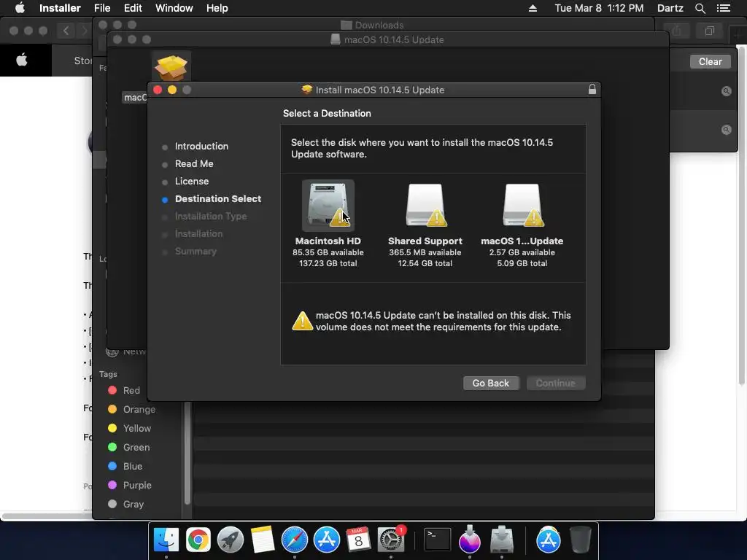Open Safari from the Dock
The width and height of the screenshot is (747, 560).
coord(295,540)
